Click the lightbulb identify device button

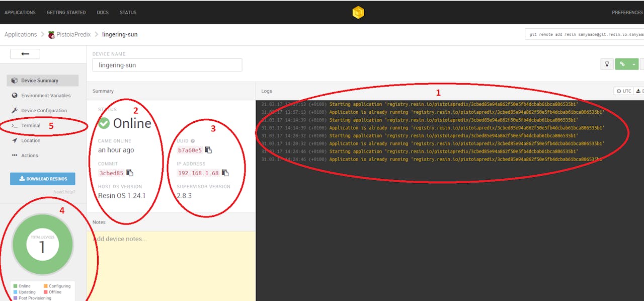606,64
